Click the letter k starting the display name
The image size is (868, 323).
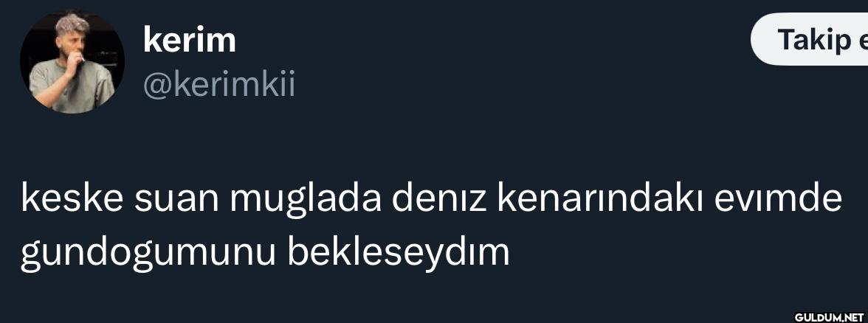(x=152, y=40)
